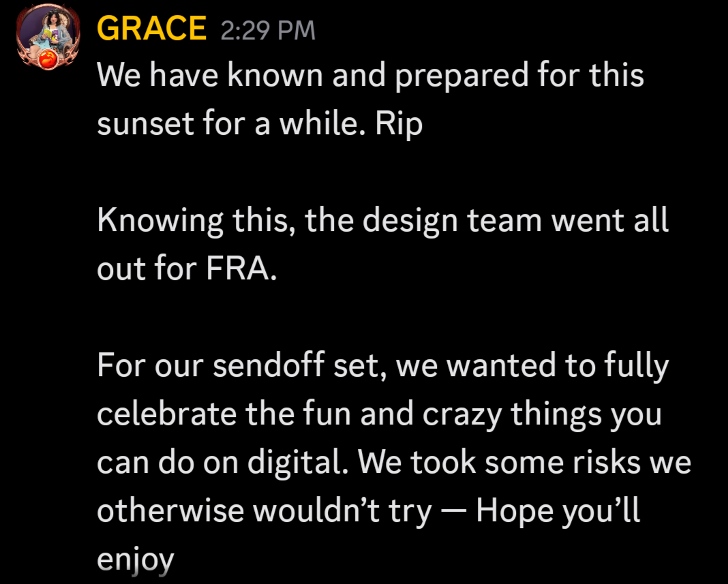Open GRACE's profile via avatar picture
Image resolution: width=728 pixels, height=584 pixels.
pos(48,37)
